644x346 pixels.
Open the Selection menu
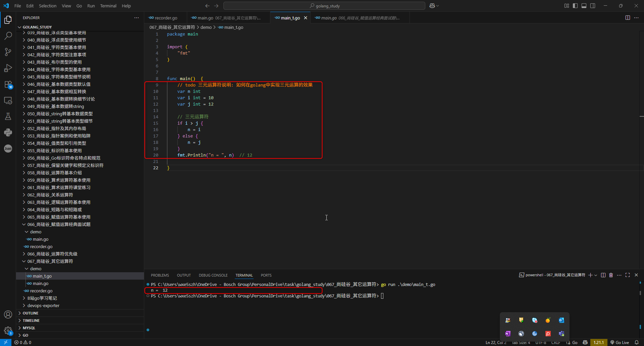click(x=48, y=6)
